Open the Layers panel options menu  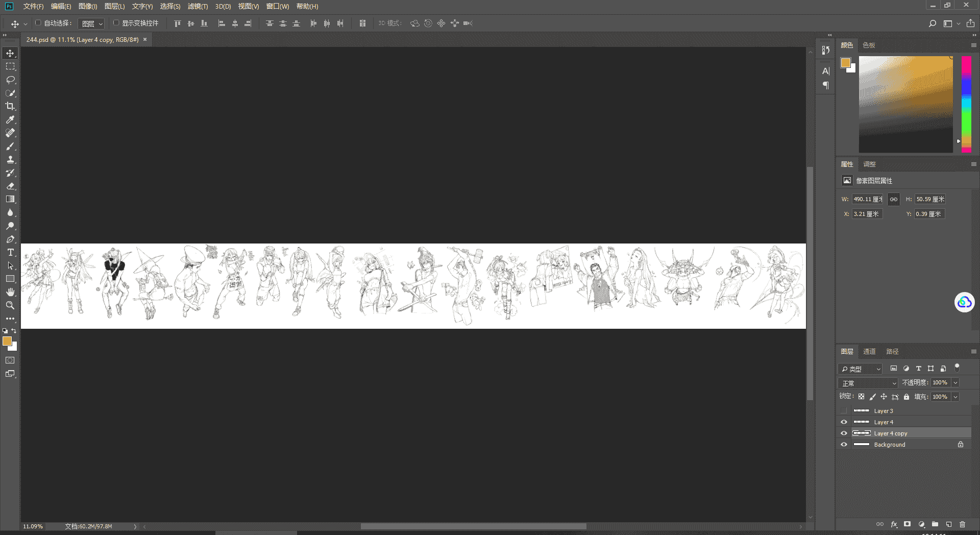[x=973, y=352]
